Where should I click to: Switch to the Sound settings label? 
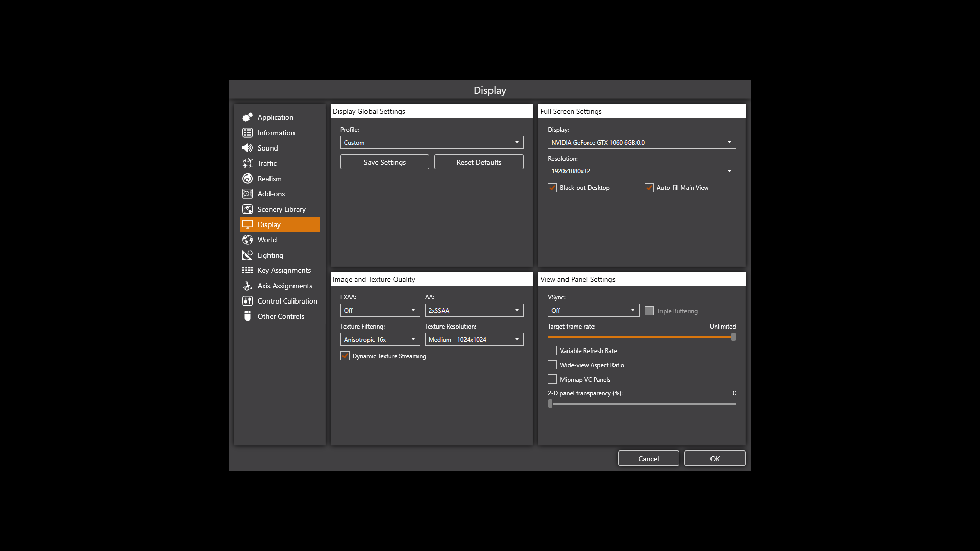coord(268,148)
